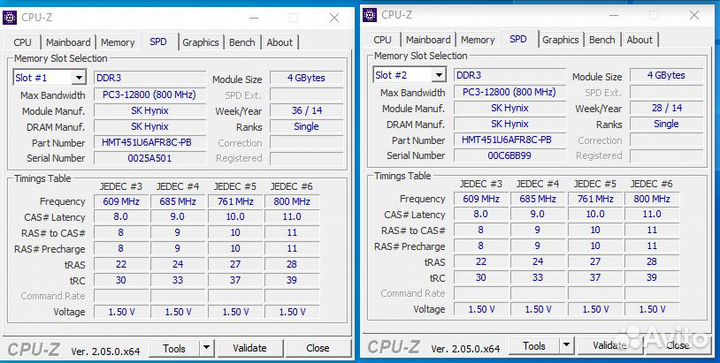Click 761 MHz frequency cell in right window

(595, 199)
